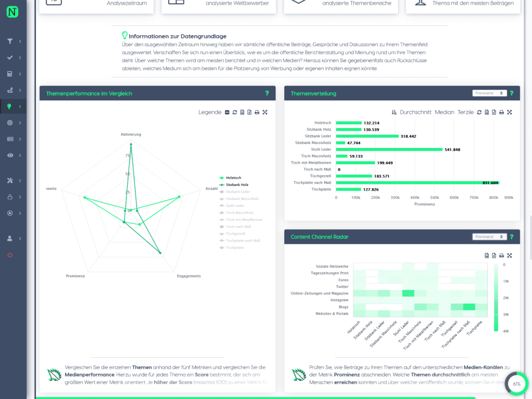Click the Durchschnitt chart option

(x=415, y=112)
